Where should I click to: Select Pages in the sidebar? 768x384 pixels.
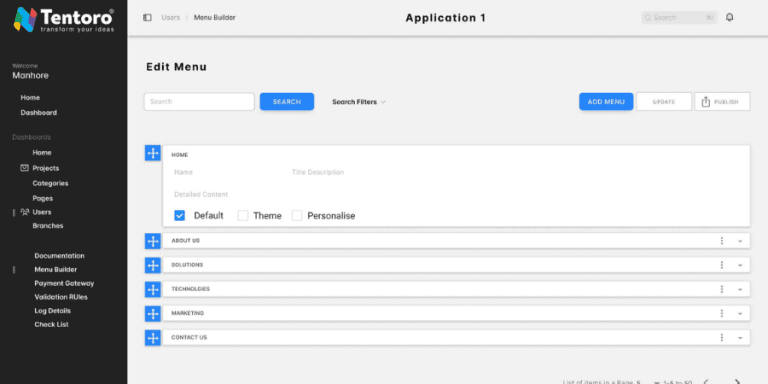43,198
